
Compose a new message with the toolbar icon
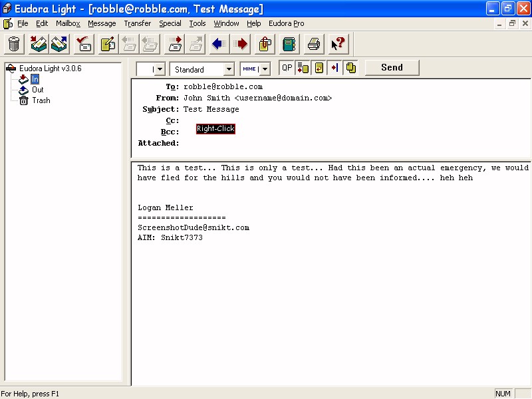tap(108, 44)
